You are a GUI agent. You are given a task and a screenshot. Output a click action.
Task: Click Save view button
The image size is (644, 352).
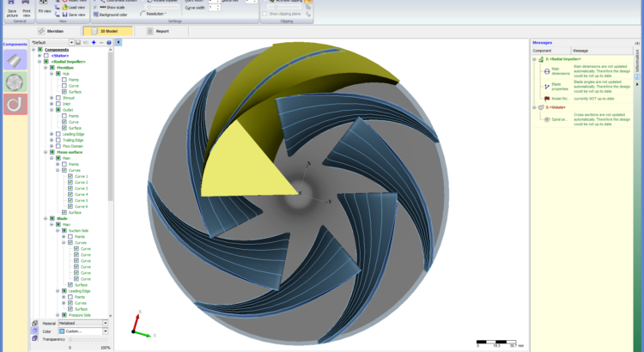[74, 15]
